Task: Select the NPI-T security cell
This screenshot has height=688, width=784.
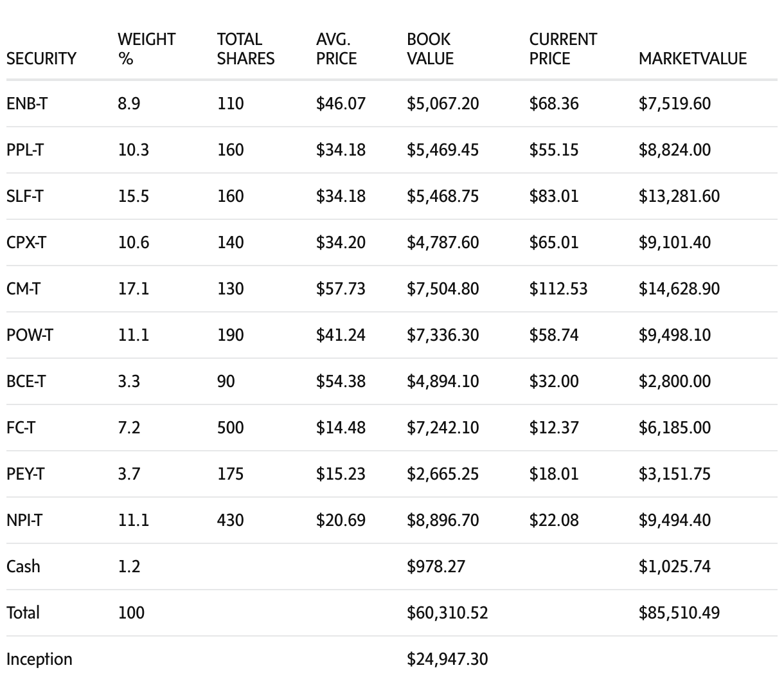Action: click(24, 520)
